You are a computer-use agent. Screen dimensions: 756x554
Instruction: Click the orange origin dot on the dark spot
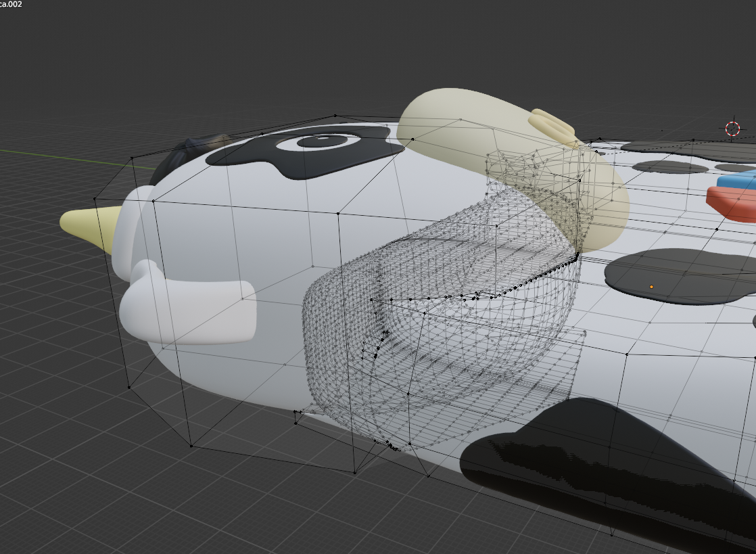pos(651,287)
